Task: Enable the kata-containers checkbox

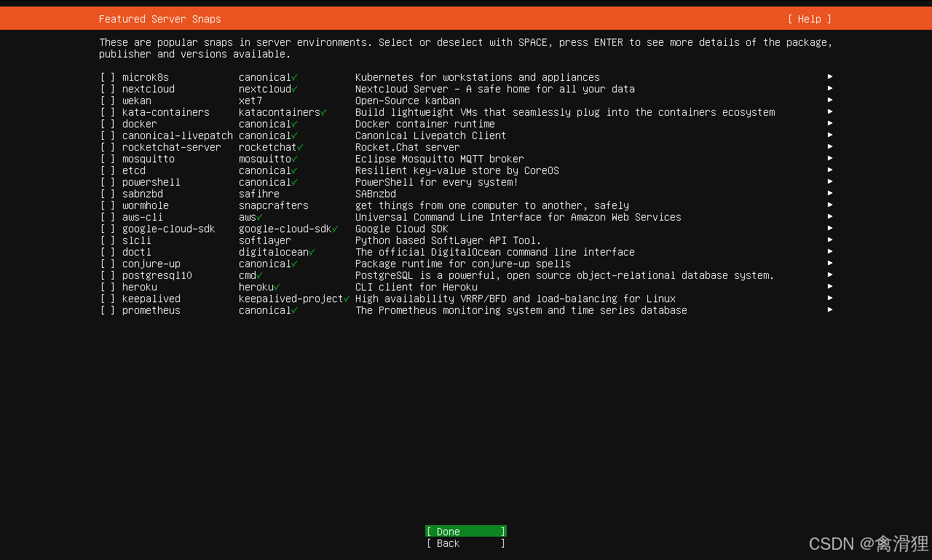Action: coord(108,112)
